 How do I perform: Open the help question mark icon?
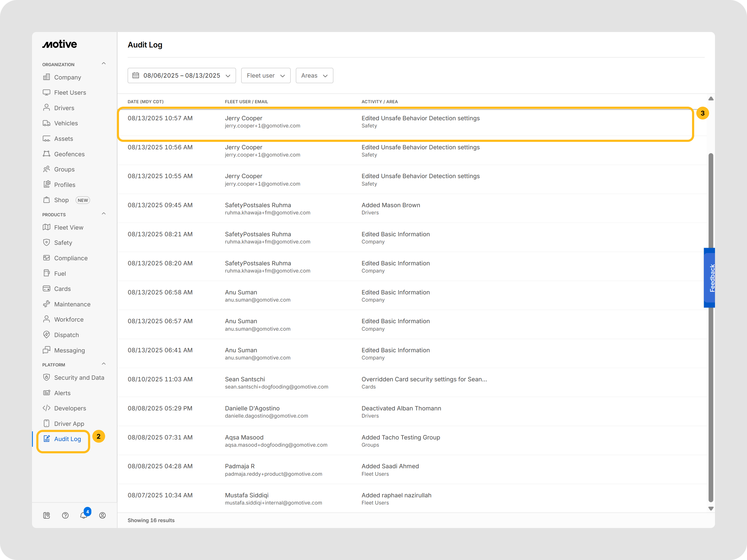(65, 515)
